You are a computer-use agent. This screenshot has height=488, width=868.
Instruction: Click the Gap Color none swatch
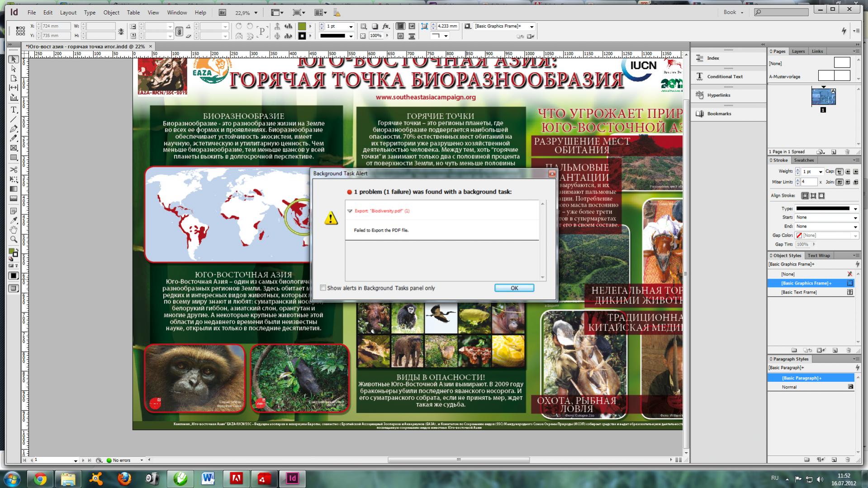click(x=799, y=236)
